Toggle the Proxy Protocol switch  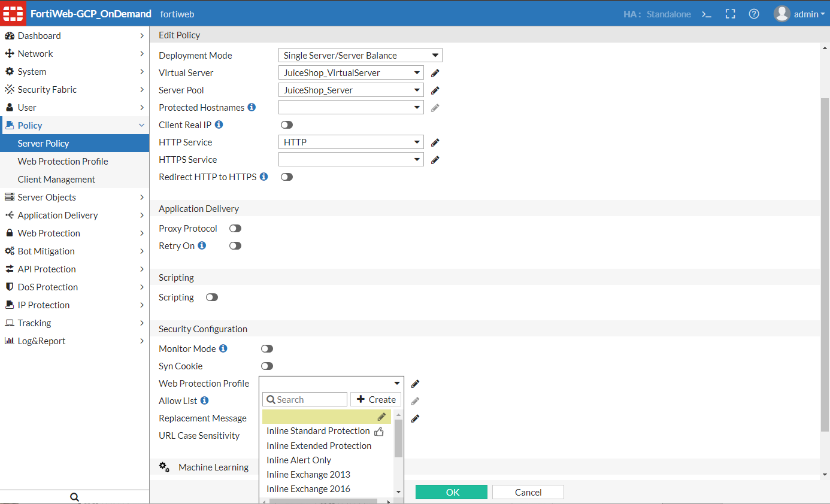235,229
